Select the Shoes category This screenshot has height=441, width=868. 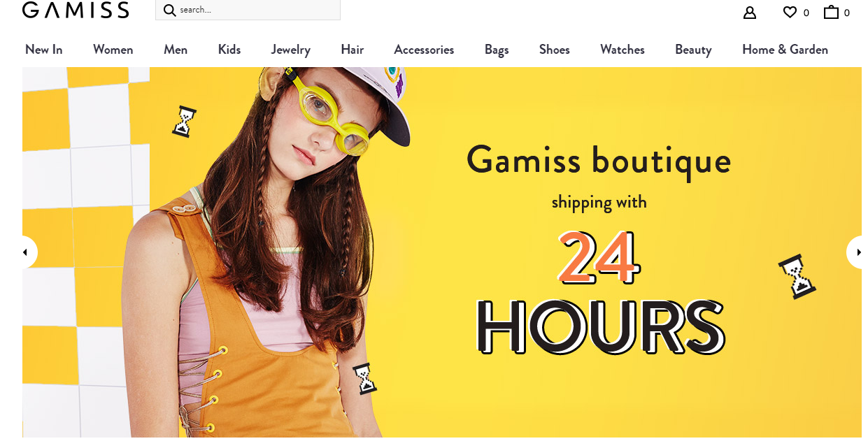555,50
